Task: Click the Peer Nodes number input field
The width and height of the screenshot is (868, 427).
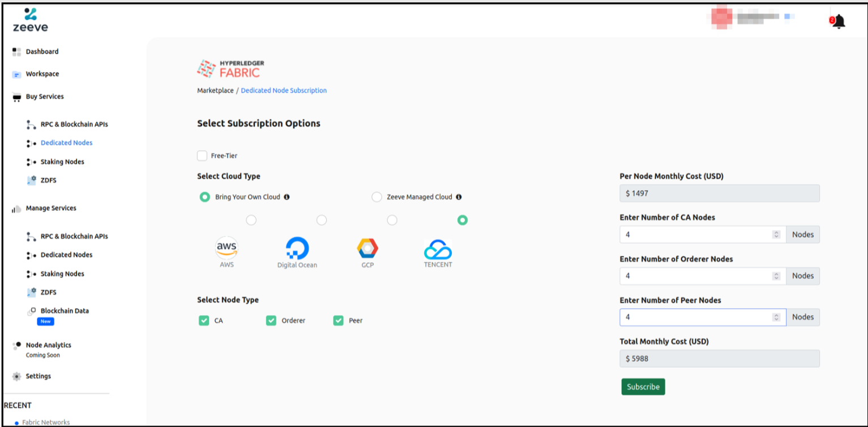Action: coord(695,317)
